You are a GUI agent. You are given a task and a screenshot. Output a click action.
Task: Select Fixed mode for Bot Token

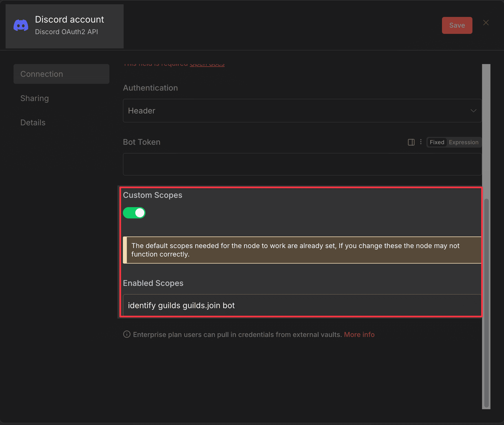(x=437, y=142)
